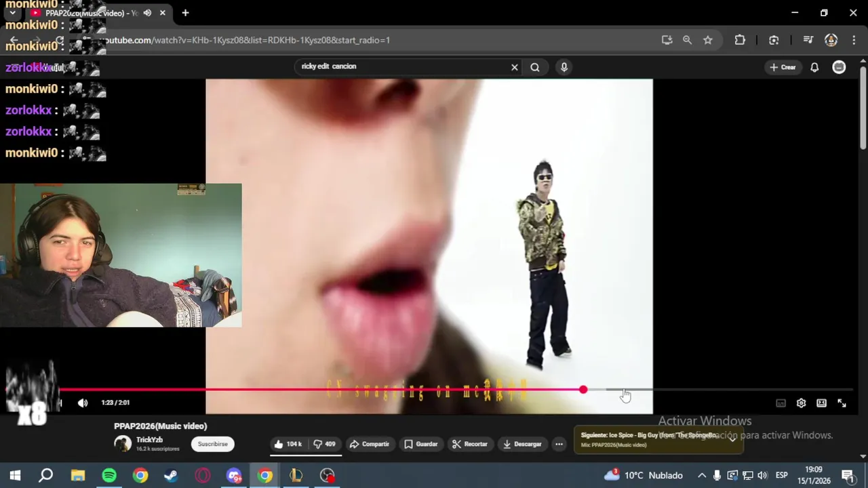Screen dimensions: 868x488
Task: Open the Crear menu button
Action: click(783, 67)
